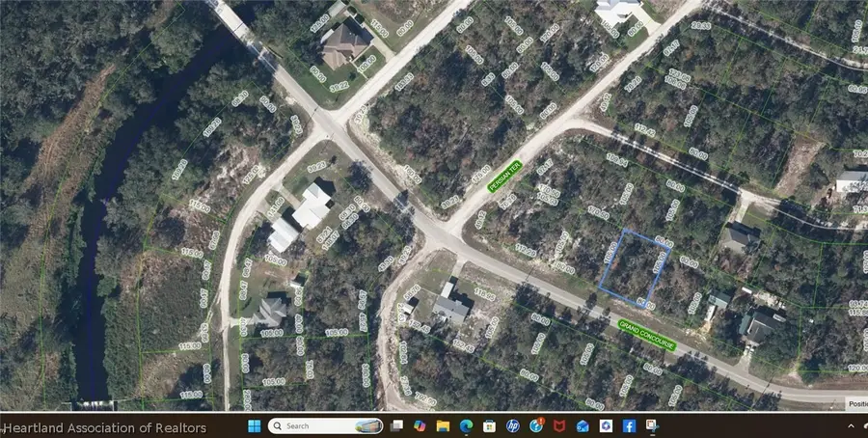Click the GRAND CONCOURSE street label

[647, 335]
